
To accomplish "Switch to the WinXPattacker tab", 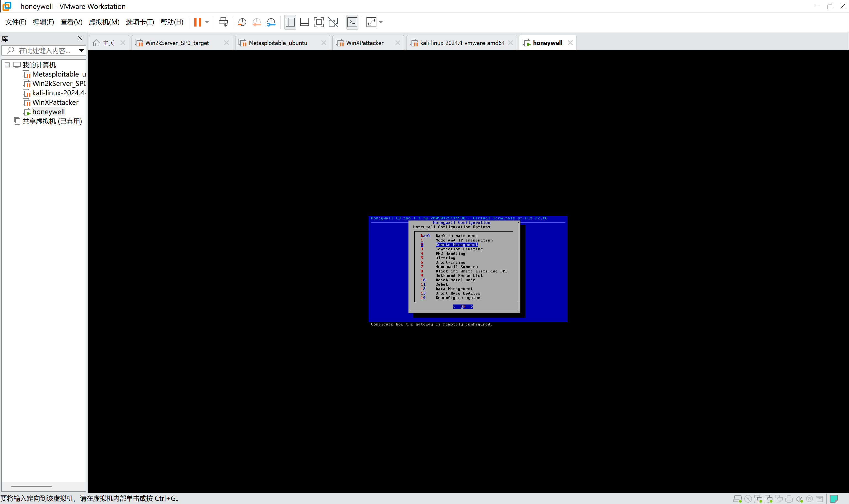I will coord(365,43).
